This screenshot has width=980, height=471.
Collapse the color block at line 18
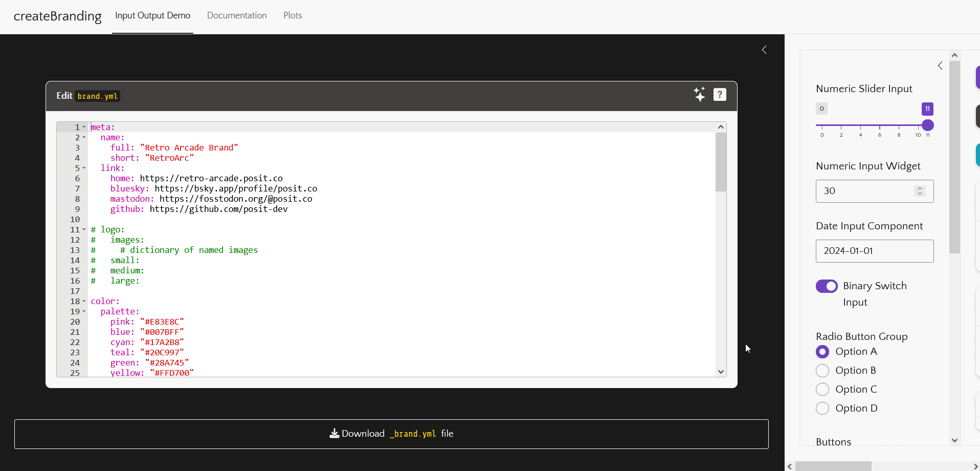[84, 301]
